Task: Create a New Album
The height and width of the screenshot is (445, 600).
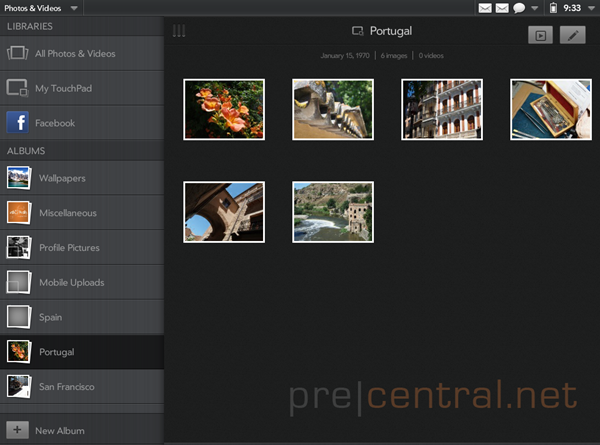Action: (x=82, y=430)
